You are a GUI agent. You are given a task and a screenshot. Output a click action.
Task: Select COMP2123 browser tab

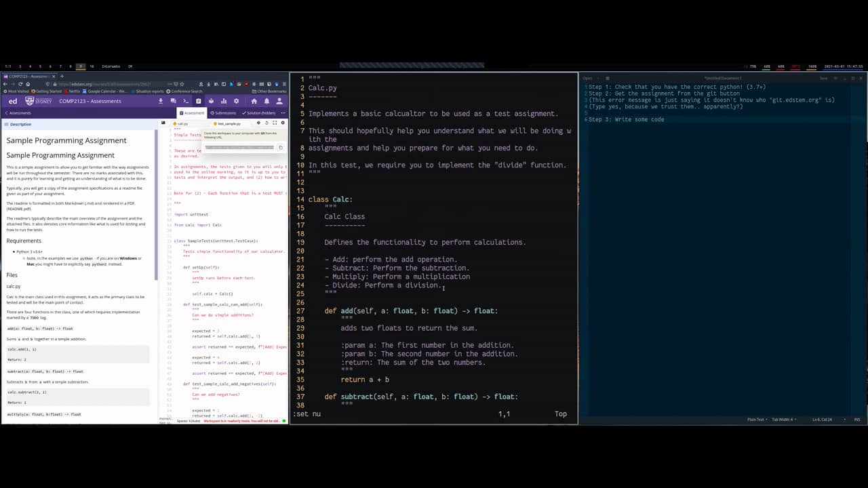pyautogui.click(x=29, y=77)
